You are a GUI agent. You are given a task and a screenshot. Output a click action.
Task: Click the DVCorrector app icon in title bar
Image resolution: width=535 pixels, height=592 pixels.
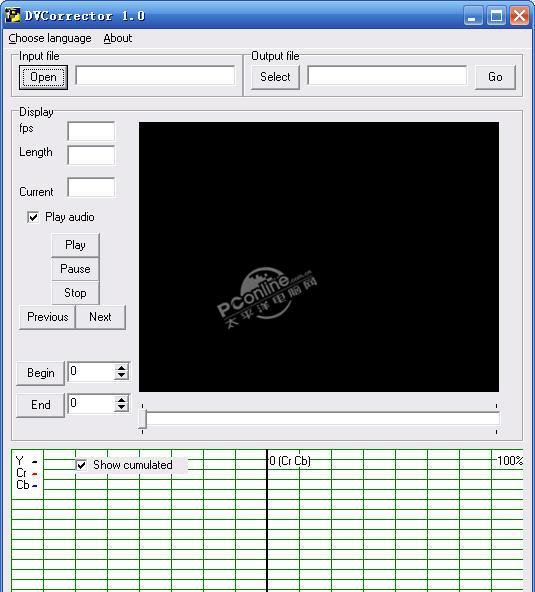point(12,15)
